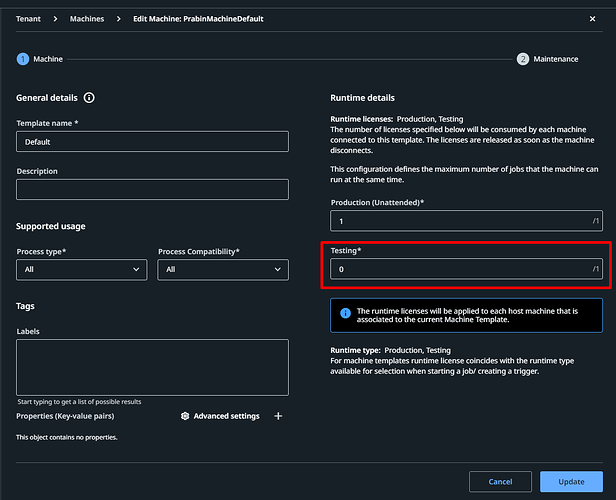Image resolution: width=616 pixels, height=500 pixels.
Task: Click the Cancel button
Action: (500, 481)
